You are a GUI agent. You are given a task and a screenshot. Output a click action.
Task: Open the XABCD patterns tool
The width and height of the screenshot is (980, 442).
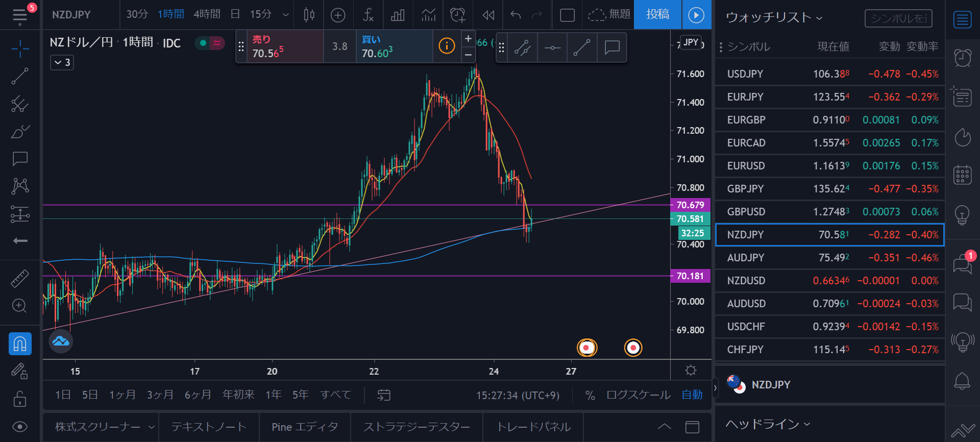click(x=20, y=186)
